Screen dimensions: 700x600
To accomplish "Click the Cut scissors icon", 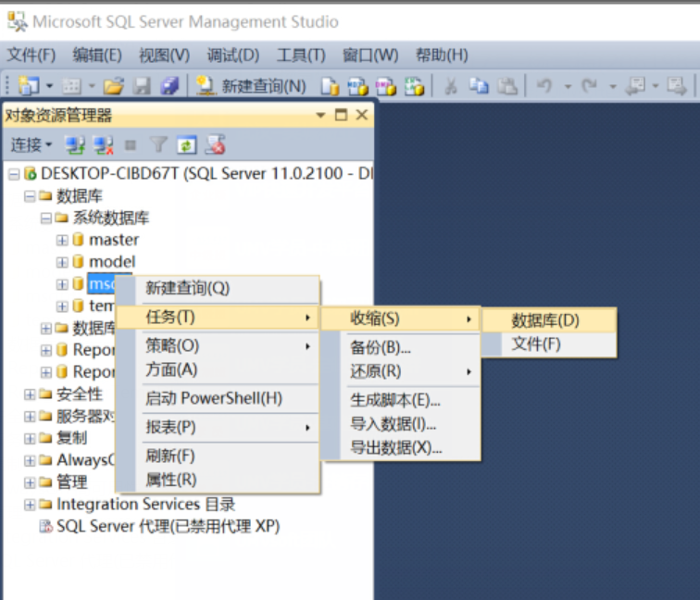I will [451, 86].
